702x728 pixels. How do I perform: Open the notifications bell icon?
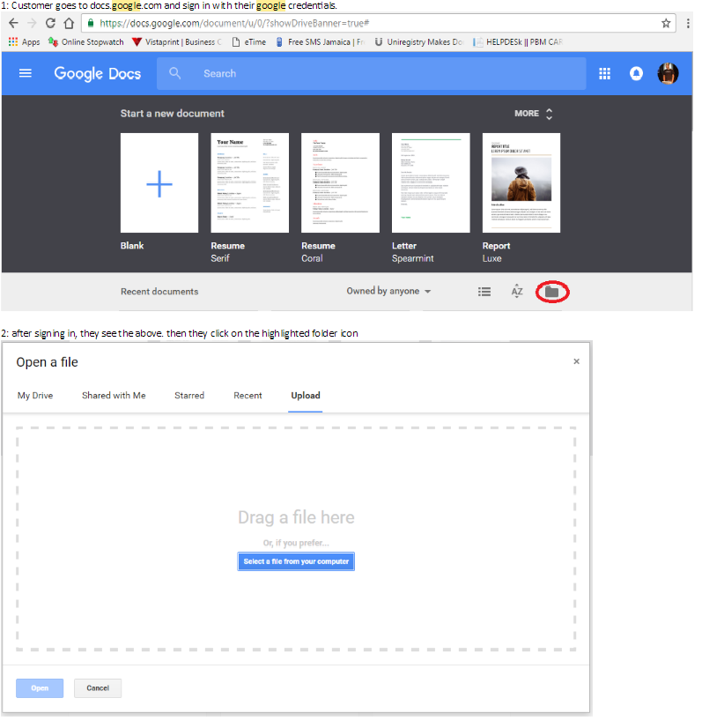pos(636,74)
